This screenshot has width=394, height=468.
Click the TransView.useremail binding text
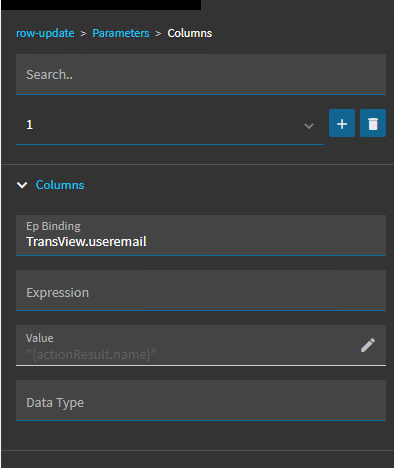(86, 242)
